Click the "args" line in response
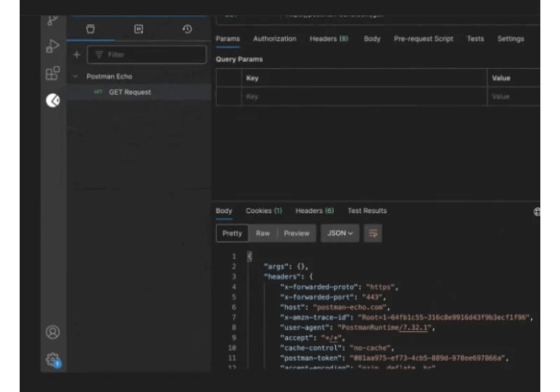560x392 pixels. coord(286,266)
